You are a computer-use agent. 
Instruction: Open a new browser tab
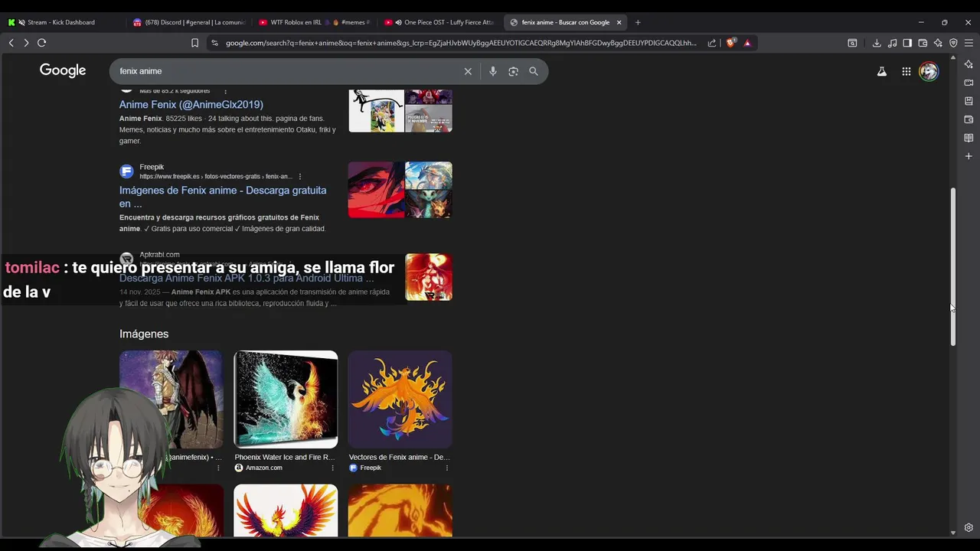638,22
